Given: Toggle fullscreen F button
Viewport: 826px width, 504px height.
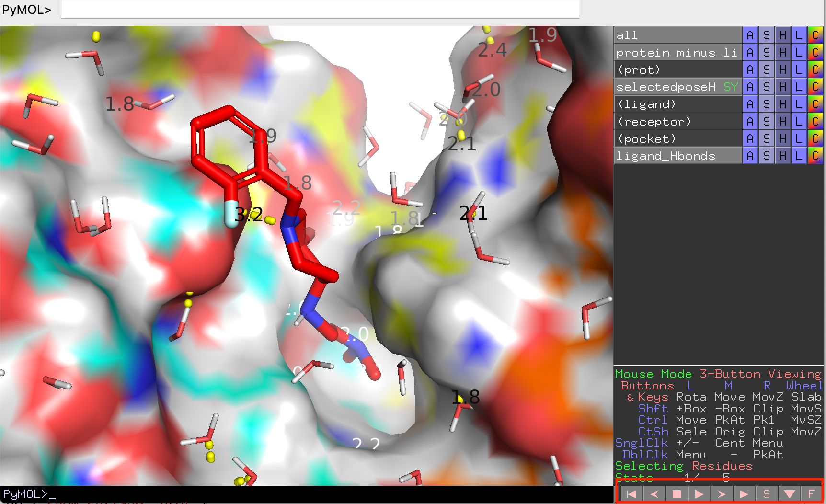Looking at the screenshot, I should click(x=811, y=494).
